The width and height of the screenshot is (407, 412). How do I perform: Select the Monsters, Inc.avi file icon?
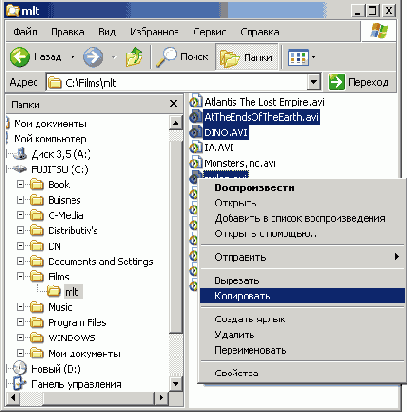tap(195, 163)
